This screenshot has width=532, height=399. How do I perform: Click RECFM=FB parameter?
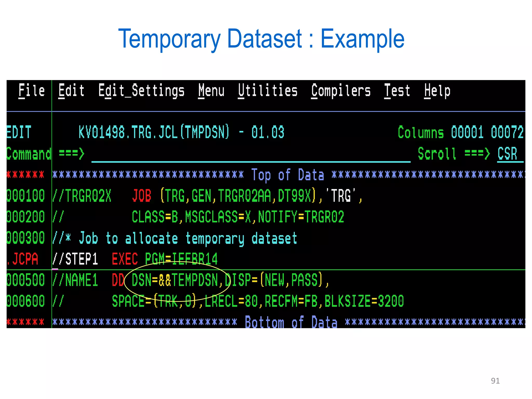point(291,301)
